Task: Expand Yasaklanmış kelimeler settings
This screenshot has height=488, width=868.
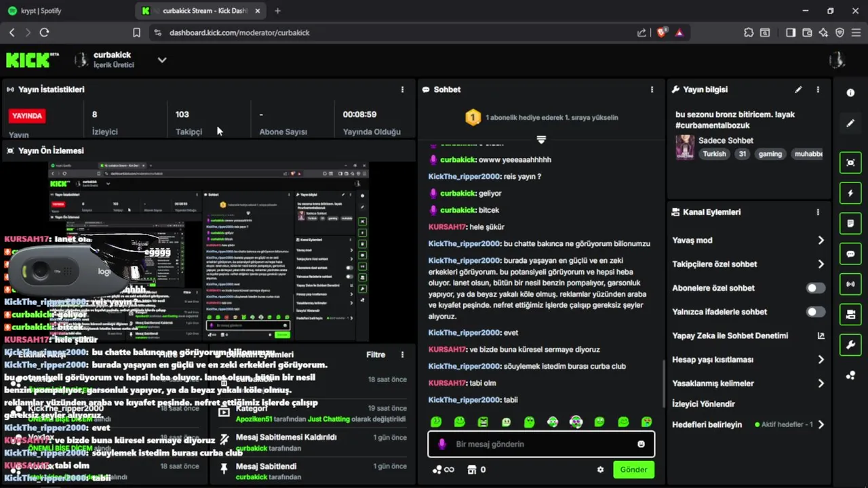Action: (749, 383)
